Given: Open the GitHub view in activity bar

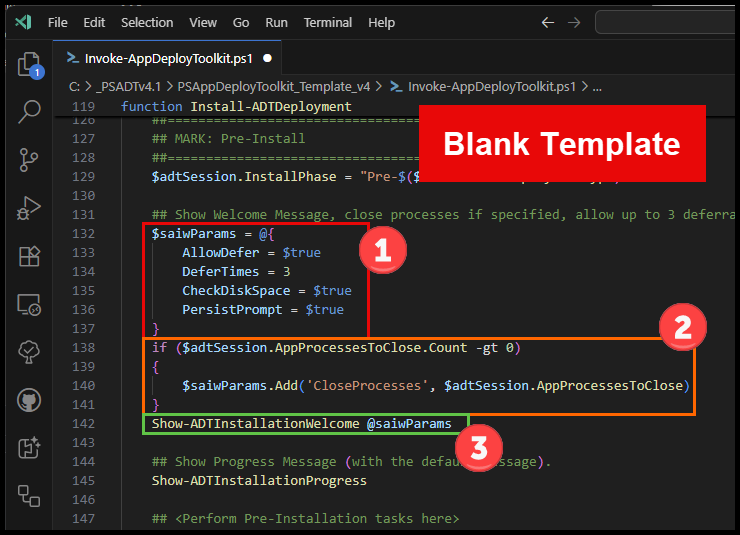Looking at the screenshot, I should click(x=29, y=400).
